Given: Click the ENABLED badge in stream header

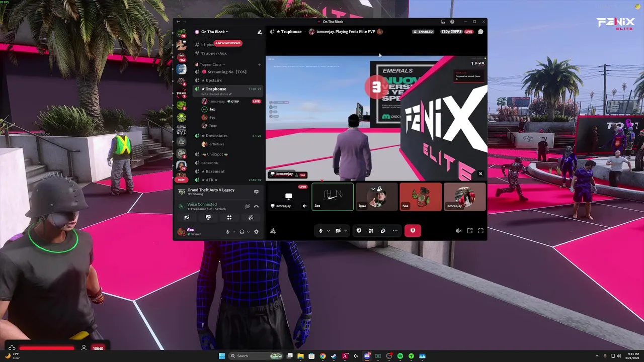Looking at the screenshot, I should coord(423,32).
